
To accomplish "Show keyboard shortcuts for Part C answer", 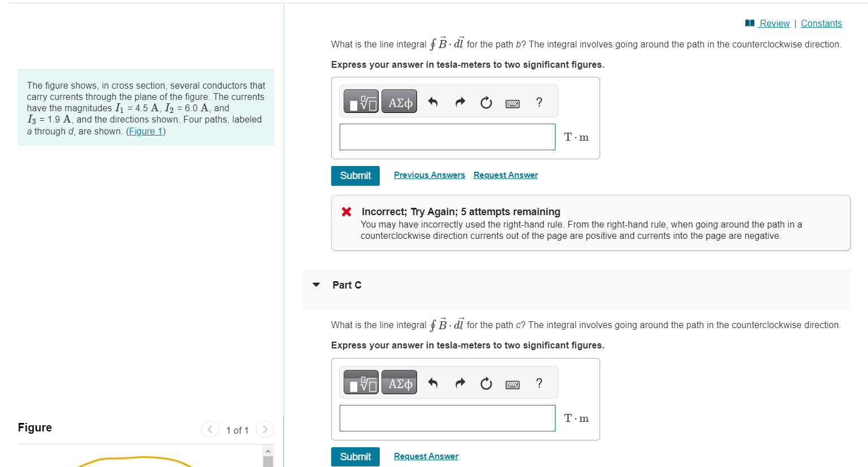I will 513,385.
